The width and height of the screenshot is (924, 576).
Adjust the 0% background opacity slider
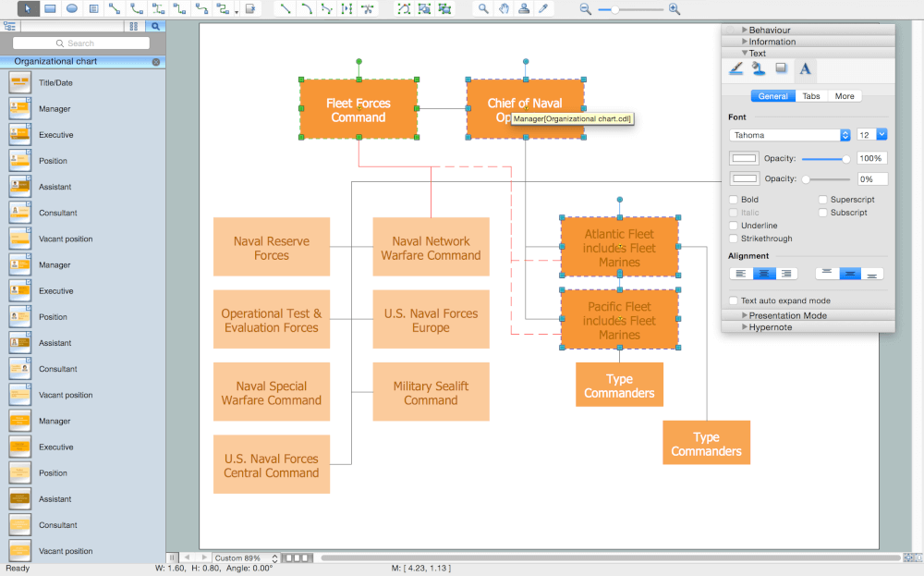click(825, 179)
